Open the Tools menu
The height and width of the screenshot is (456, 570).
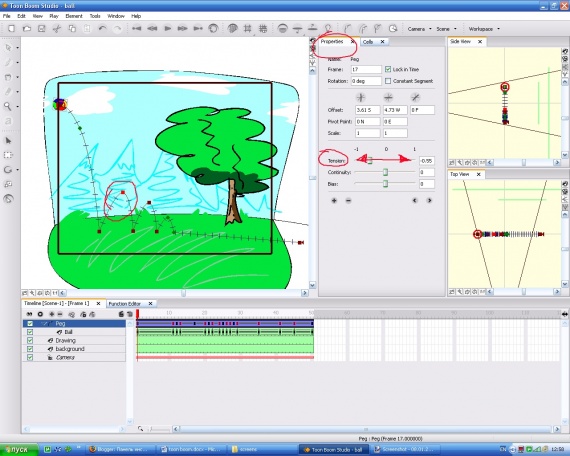click(x=95, y=16)
